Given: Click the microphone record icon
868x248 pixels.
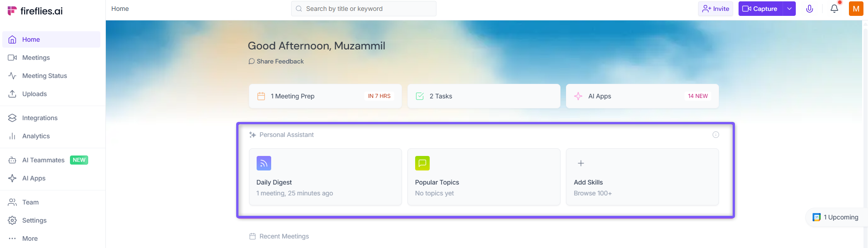Looking at the screenshot, I should [809, 9].
